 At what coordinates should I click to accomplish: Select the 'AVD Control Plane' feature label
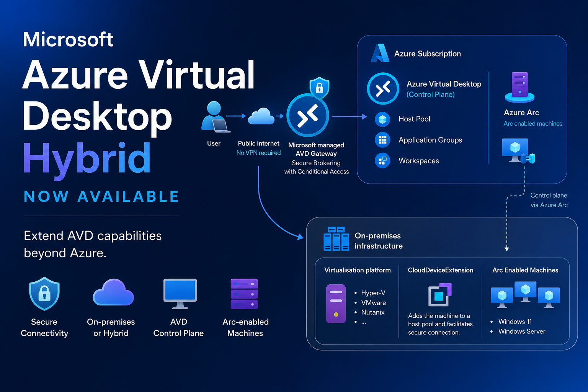pos(178,328)
